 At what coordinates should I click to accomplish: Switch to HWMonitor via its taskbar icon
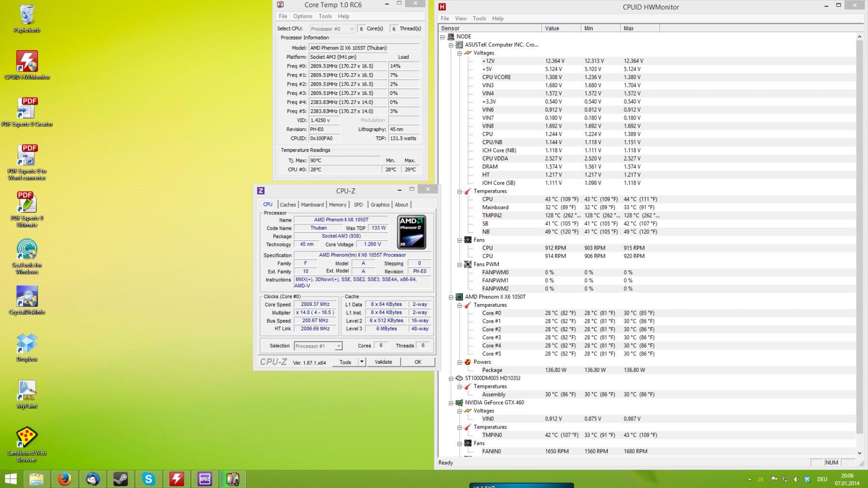point(176,479)
